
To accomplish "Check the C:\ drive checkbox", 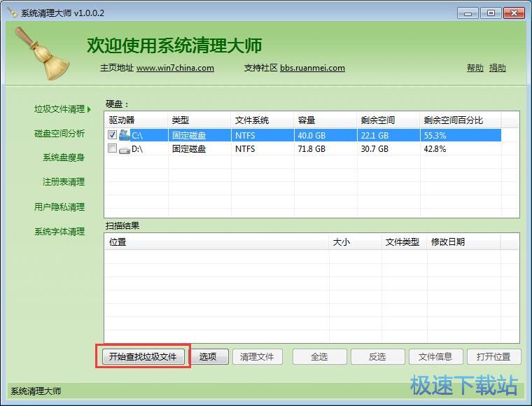I will pyautogui.click(x=112, y=135).
